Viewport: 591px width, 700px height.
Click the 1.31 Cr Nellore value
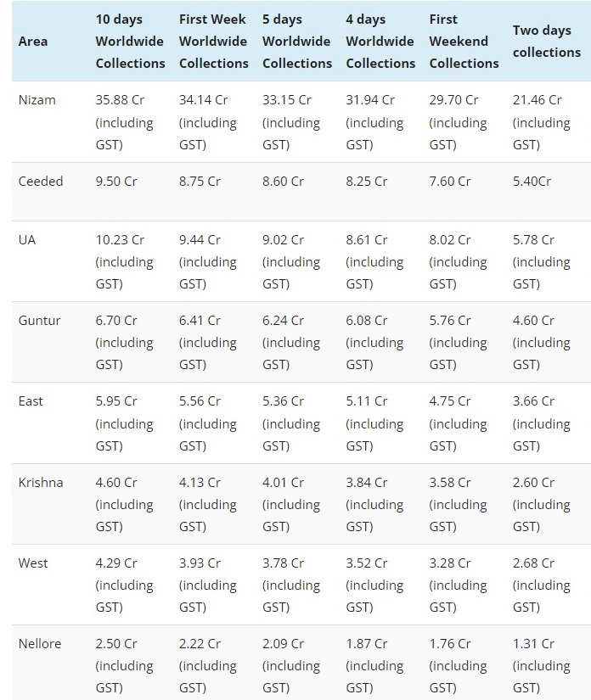click(533, 643)
